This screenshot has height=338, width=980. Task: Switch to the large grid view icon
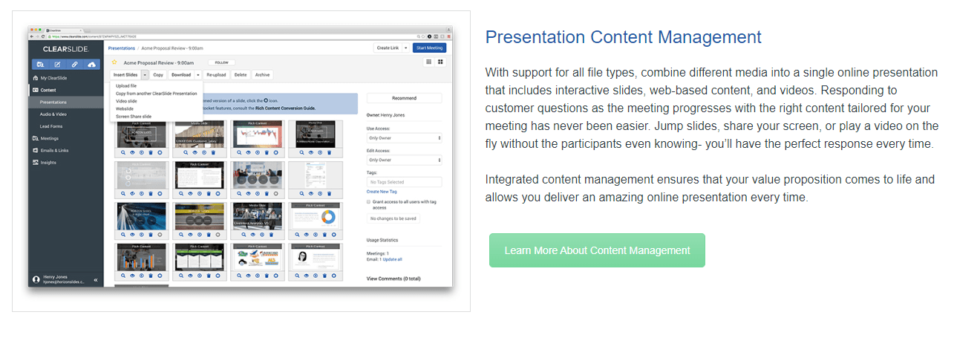(x=440, y=62)
